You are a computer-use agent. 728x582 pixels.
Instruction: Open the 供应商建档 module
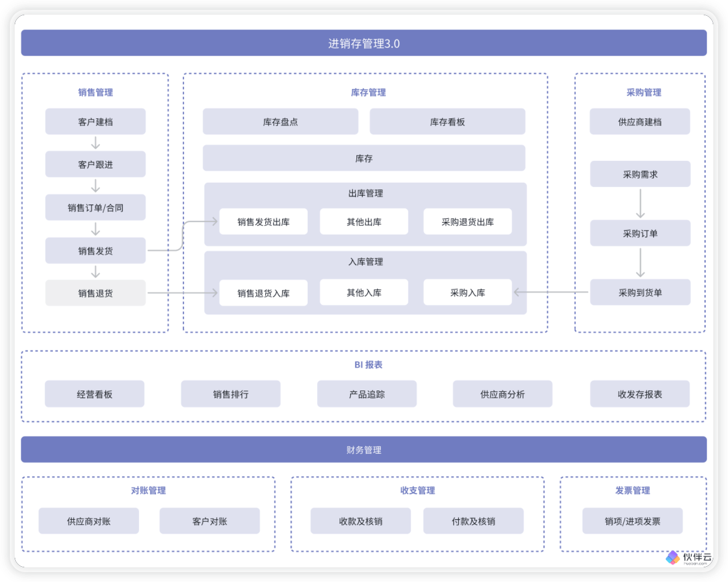640,122
